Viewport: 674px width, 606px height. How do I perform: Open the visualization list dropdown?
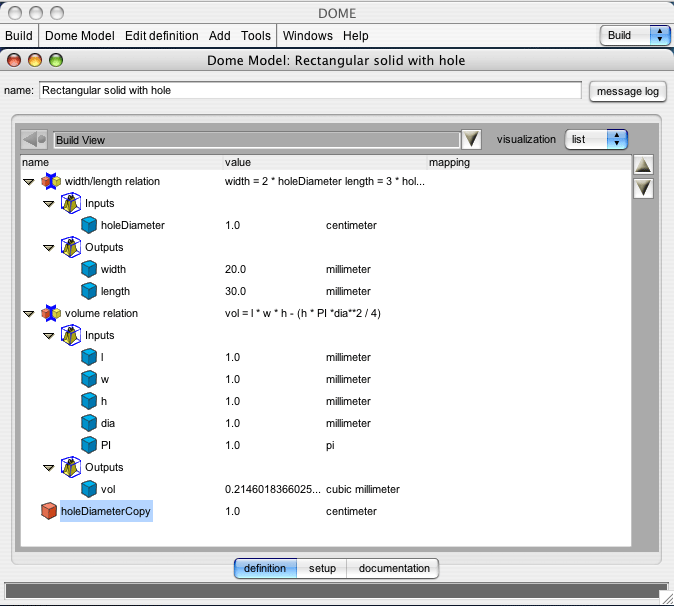[596, 139]
